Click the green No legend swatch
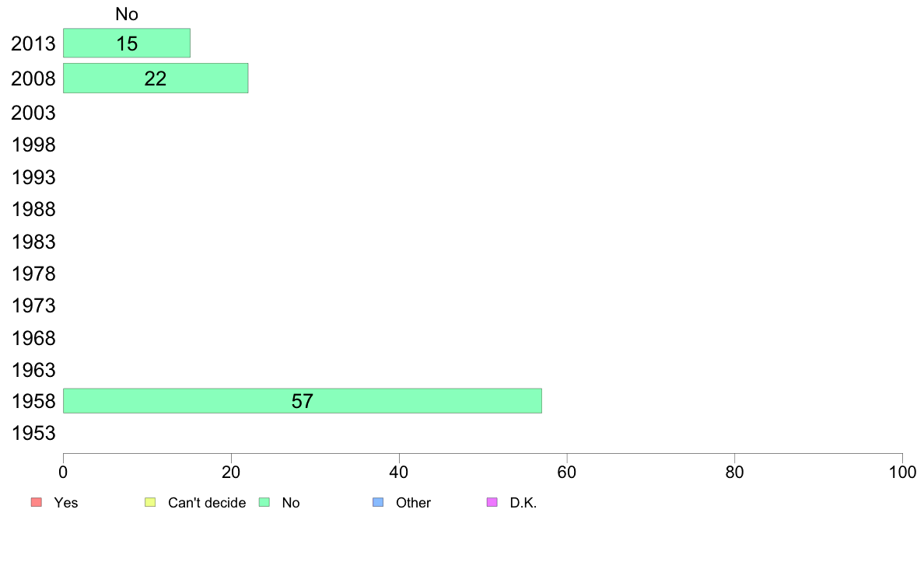 pyautogui.click(x=264, y=502)
